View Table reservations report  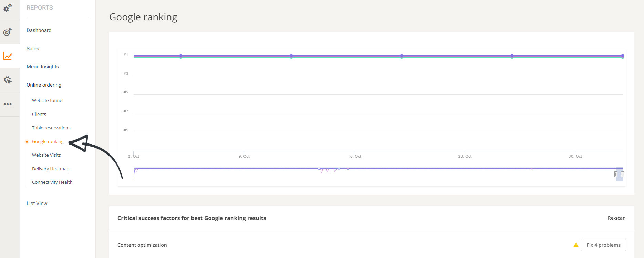pos(51,128)
